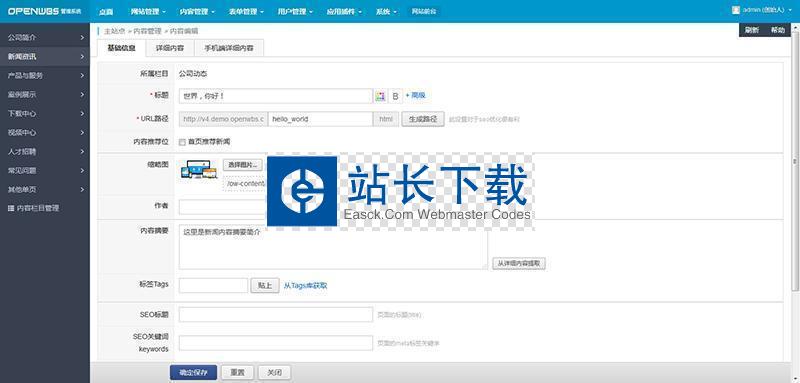Viewport: 800px width, 383px height.
Task: Click the 作者 input field
Action: point(223,207)
